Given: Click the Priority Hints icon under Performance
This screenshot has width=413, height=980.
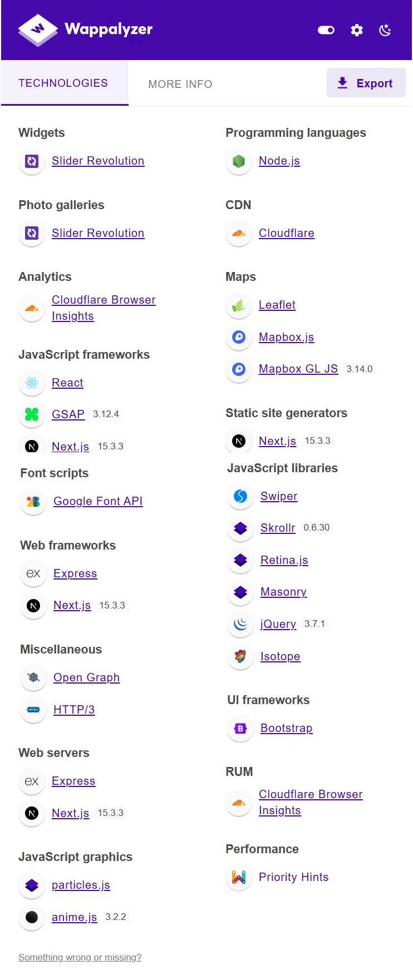Looking at the screenshot, I should pos(239,877).
